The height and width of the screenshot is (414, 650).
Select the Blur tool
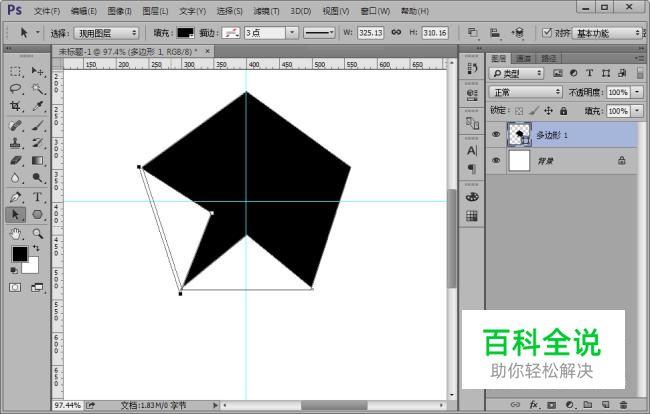(16, 178)
